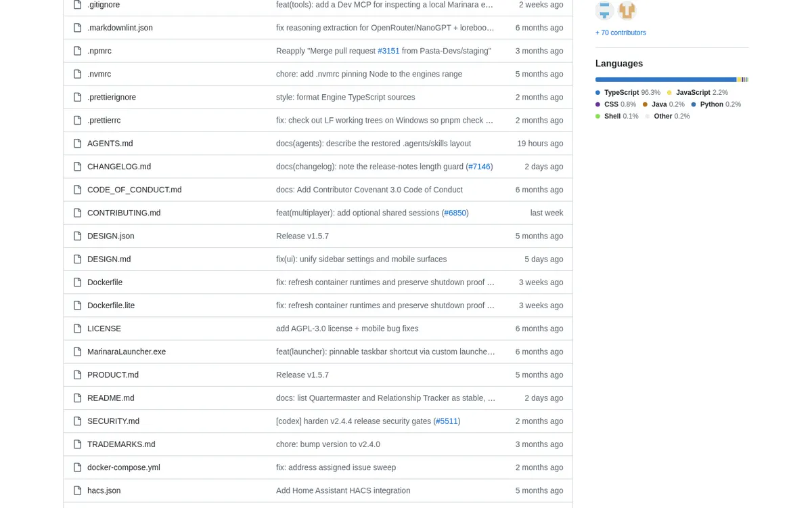Click the file icon beside .prettierrc

(x=77, y=120)
